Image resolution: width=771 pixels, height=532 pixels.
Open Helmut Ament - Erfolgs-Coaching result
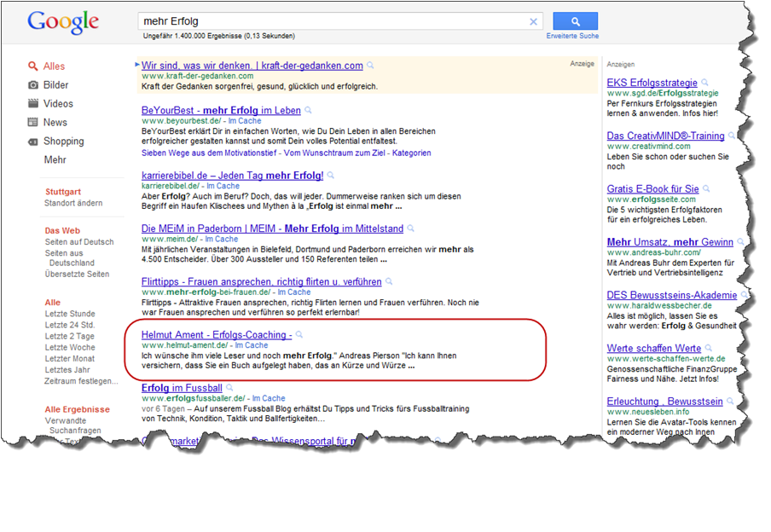tap(217, 335)
